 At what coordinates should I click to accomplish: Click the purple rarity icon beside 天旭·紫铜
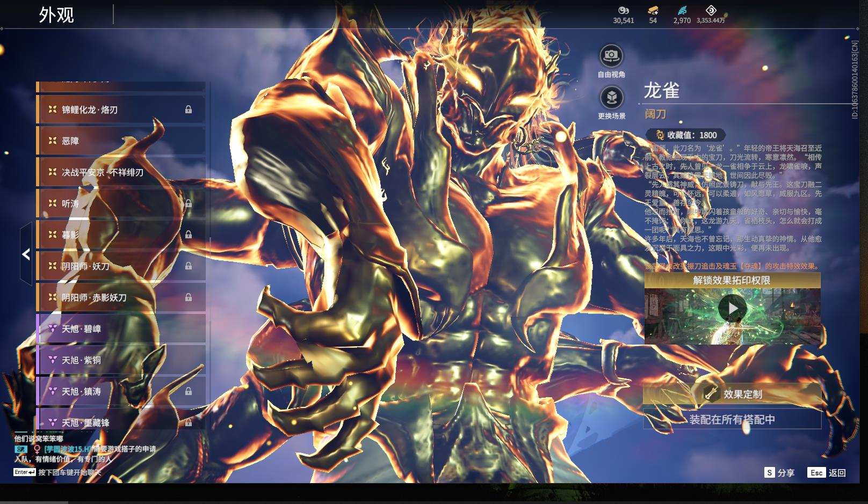[x=53, y=360]
